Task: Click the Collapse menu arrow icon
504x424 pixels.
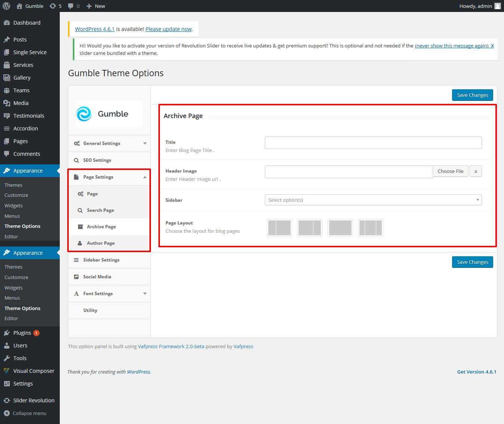Action: [x=7, y=413]
